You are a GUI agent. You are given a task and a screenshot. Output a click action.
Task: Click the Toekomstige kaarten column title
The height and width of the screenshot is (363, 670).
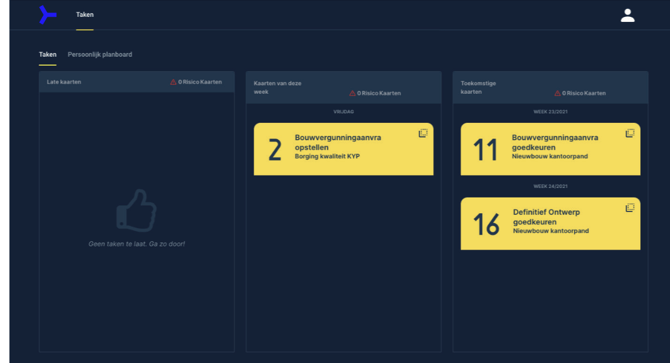click(x=478, y=88)
